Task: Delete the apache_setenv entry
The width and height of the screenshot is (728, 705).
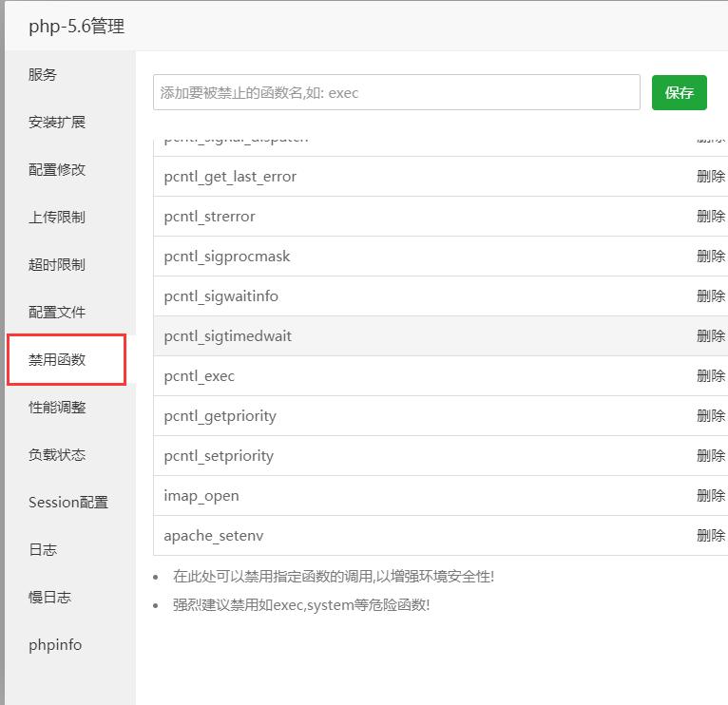Action: click(711, 536)
